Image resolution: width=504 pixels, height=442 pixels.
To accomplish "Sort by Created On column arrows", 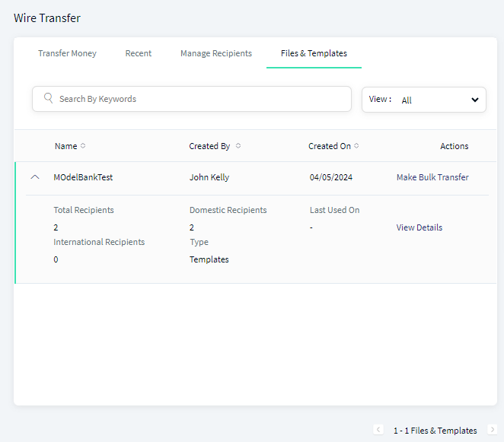I will tap(356, 146).
